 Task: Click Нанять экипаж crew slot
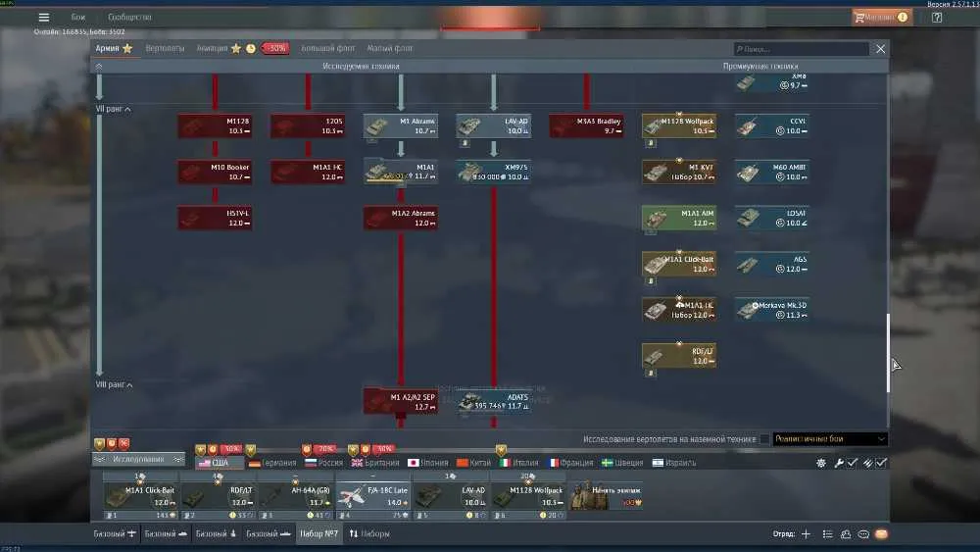tap(607, 496)
